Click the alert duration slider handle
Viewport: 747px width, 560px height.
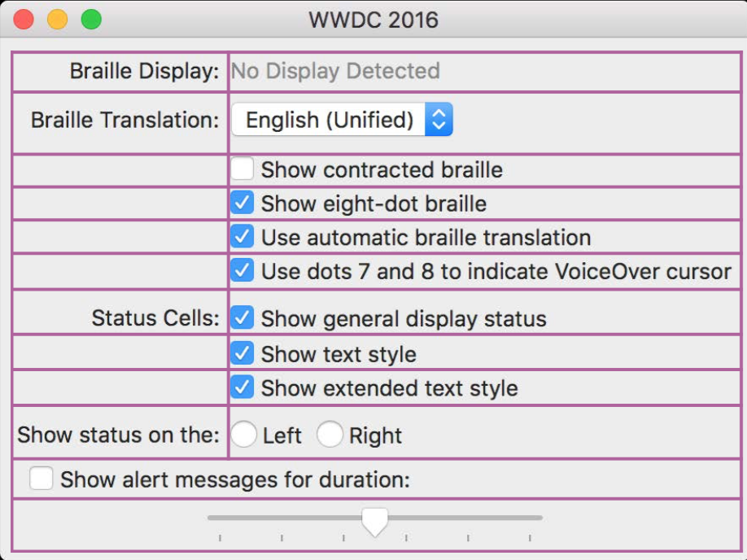pyautogui.click(x=374, y=519)
